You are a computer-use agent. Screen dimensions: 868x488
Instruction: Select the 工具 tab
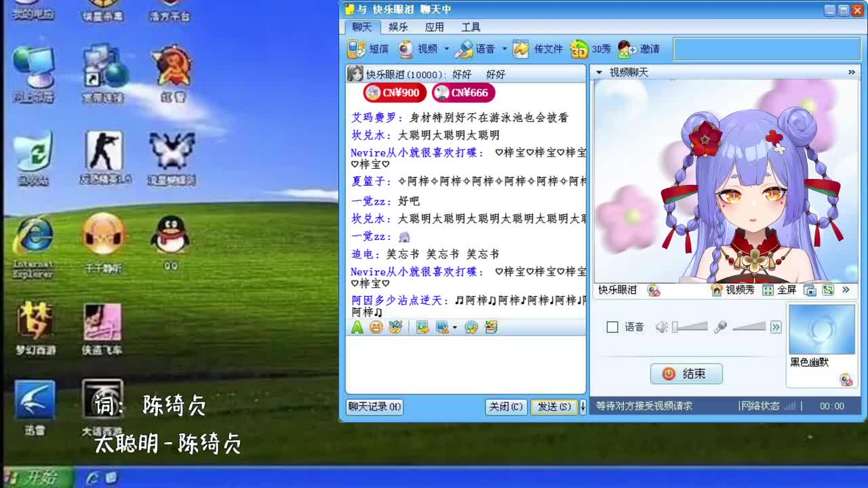click(471, 27)
